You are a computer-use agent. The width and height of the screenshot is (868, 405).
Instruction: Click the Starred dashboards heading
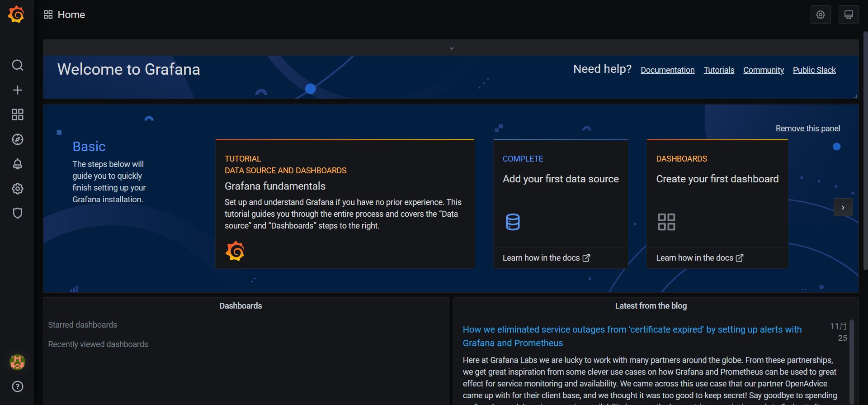pos(82,325)
